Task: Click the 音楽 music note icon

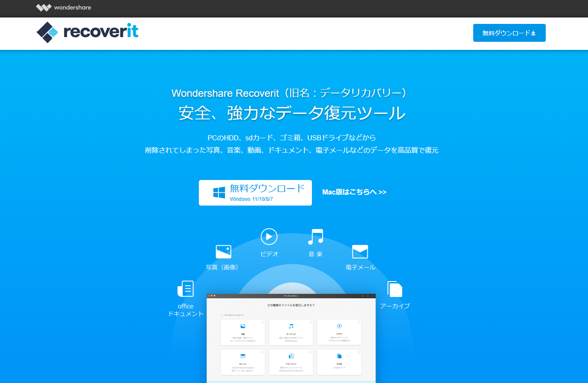Action: [315, 237]
